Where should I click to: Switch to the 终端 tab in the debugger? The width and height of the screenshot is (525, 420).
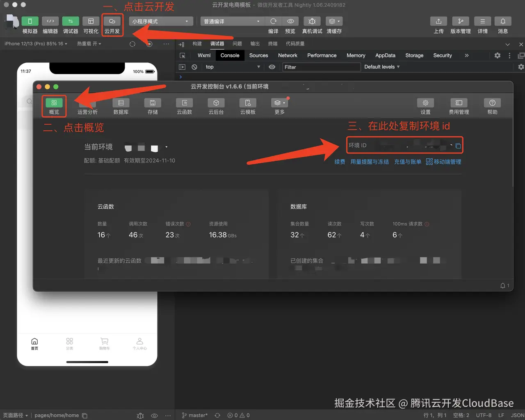coord(272,43)
